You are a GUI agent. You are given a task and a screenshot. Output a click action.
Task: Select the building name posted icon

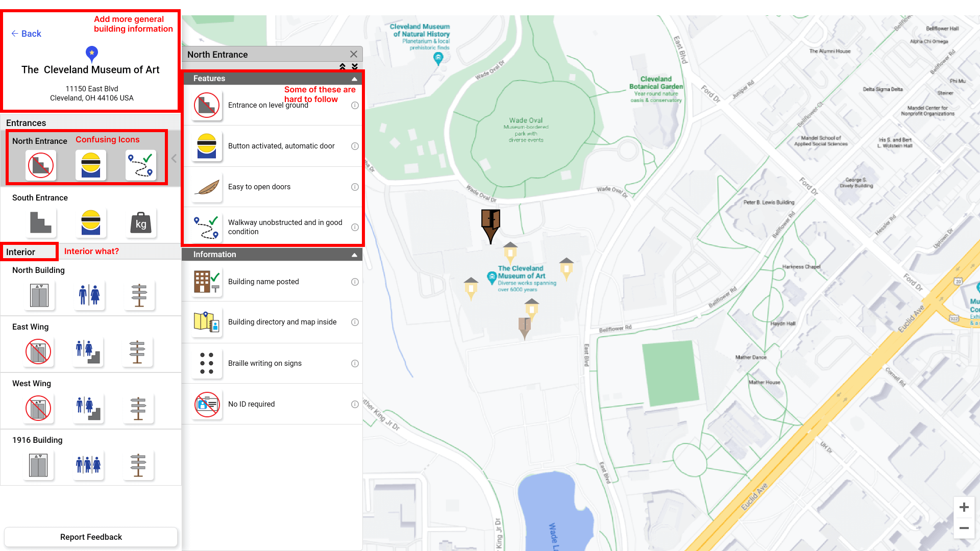[x=206, y=281]
